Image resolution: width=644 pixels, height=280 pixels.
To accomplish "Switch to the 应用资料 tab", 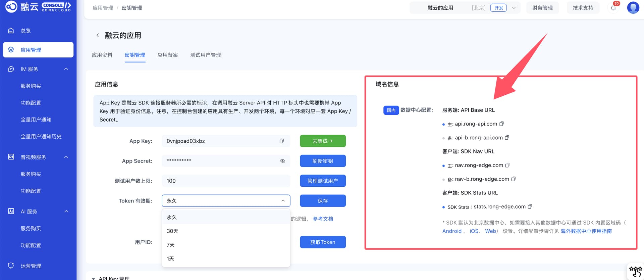I will tap(102, 55).
